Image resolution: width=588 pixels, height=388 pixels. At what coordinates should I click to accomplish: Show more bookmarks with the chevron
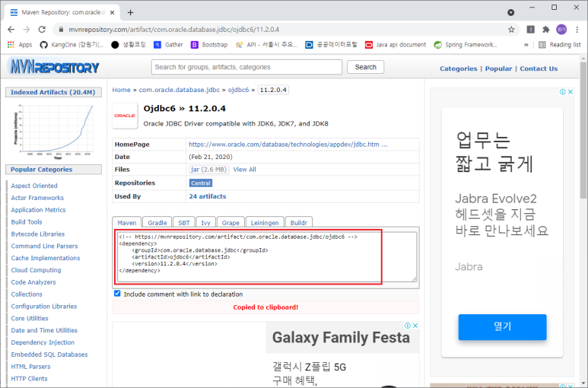click(526, 45)
